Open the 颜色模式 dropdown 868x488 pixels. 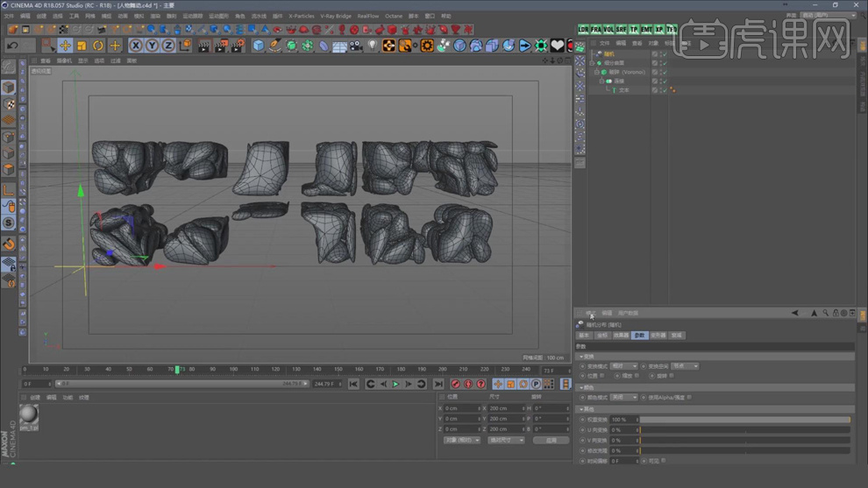click(624, 397)
